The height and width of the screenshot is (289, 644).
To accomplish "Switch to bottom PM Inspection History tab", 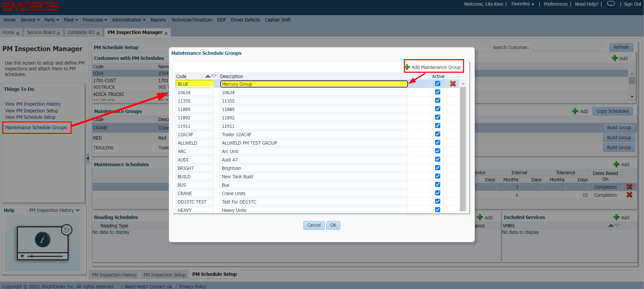I will (114, 275).
